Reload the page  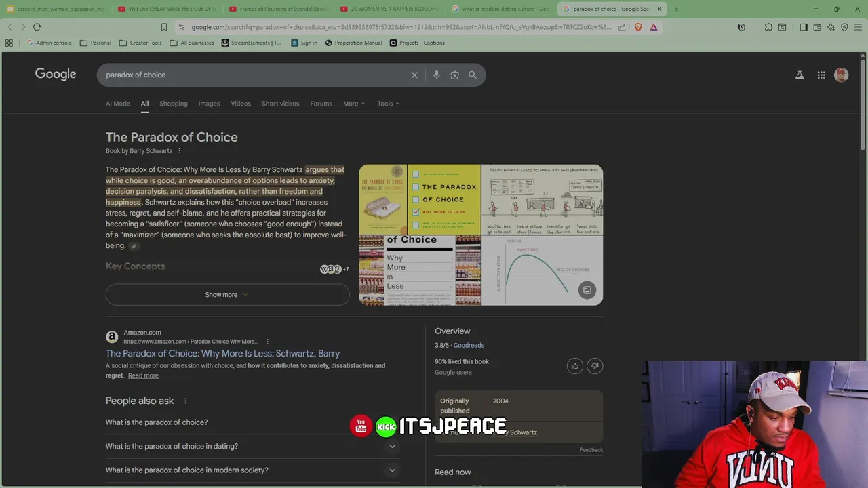[x=37, y=27]
